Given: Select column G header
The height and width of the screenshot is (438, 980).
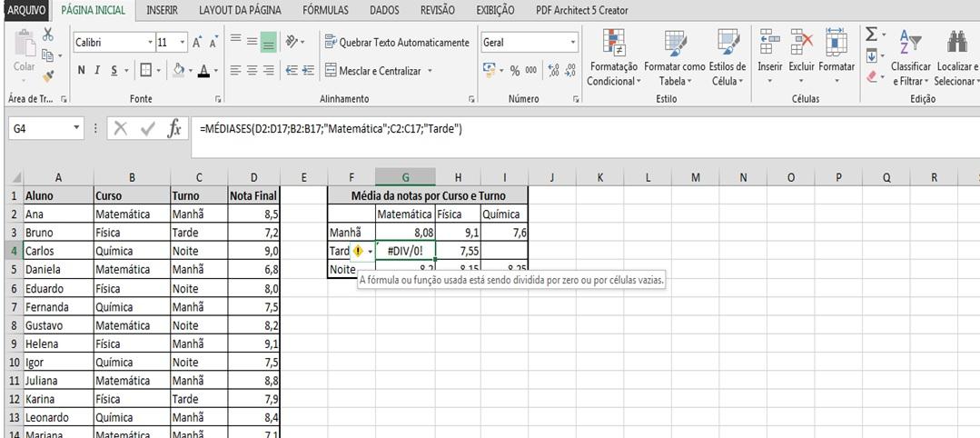Looking at the screenshot, I should (x=405, y=178).
